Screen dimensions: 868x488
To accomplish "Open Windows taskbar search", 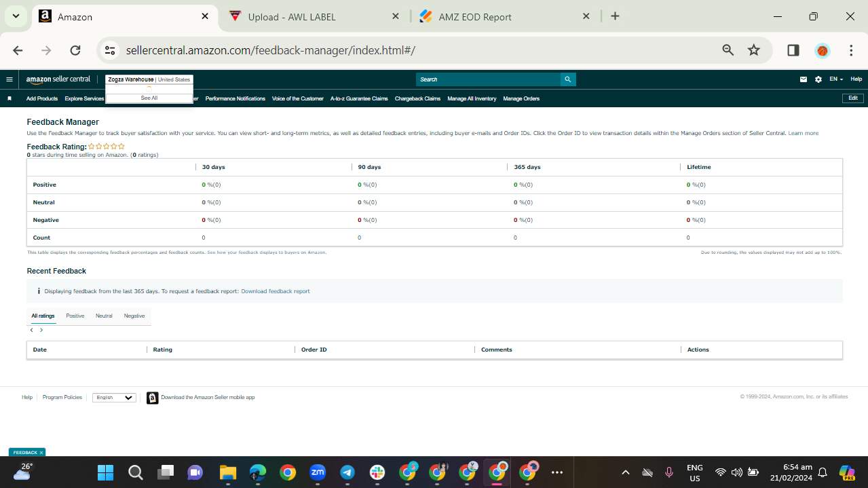I will pos(135,472).
